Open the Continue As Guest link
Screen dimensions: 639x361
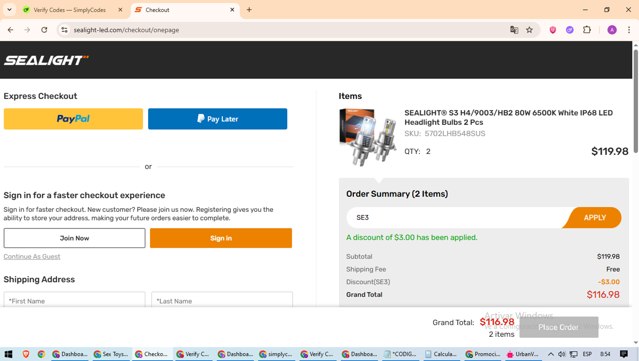32,256
